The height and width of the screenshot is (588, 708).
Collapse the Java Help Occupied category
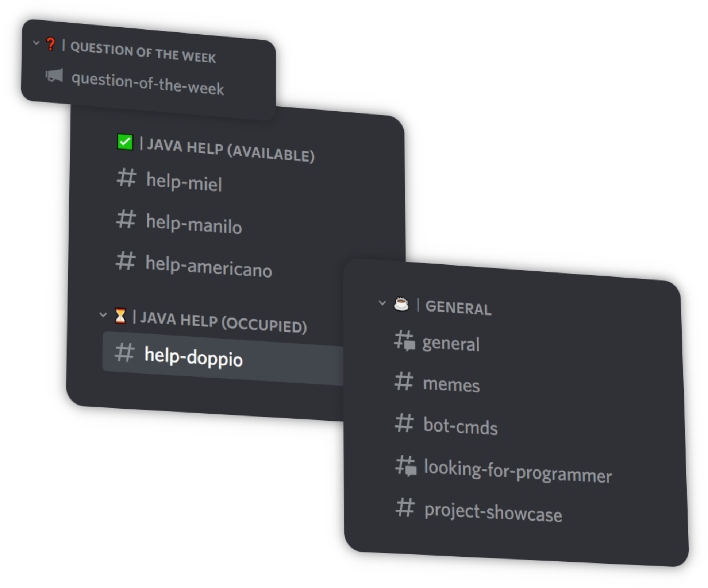103,314
